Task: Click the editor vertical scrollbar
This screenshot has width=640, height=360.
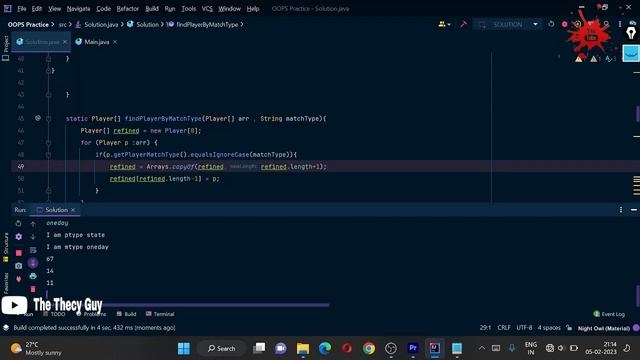Action: pos(637,114)
